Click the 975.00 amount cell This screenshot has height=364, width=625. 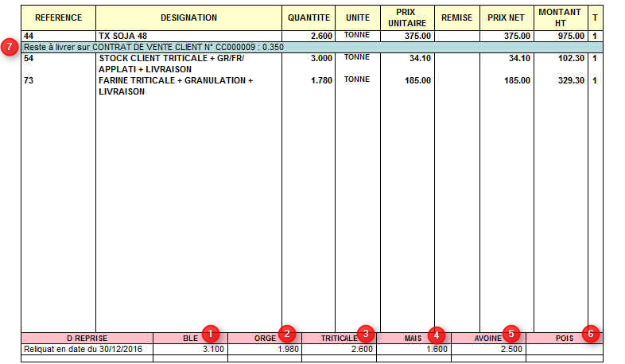click(x=561, y=37)
